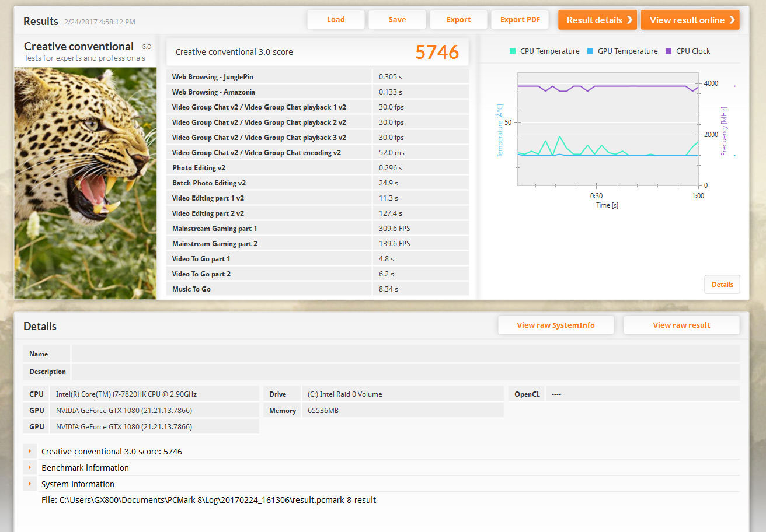Screen dimensions: 766x532
Task: Click the Description input field
Action: [x=405, y=372]
